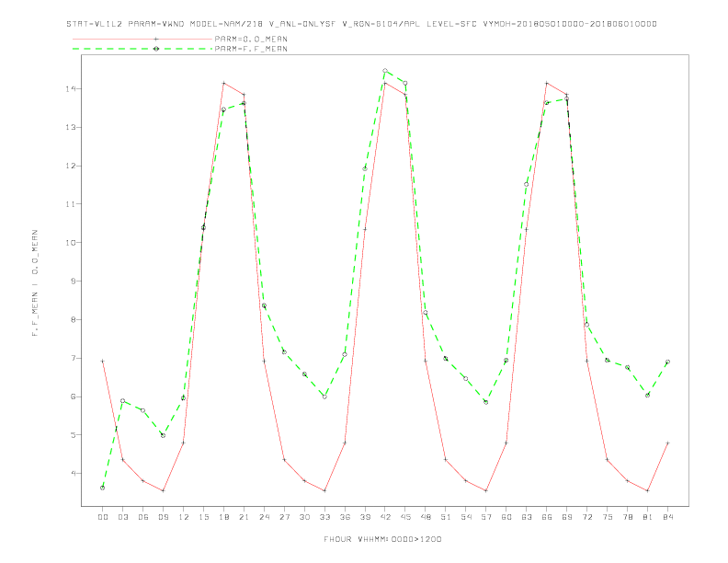
Task: Click x-axis tick label 78
Action: [x=627, y=517]
